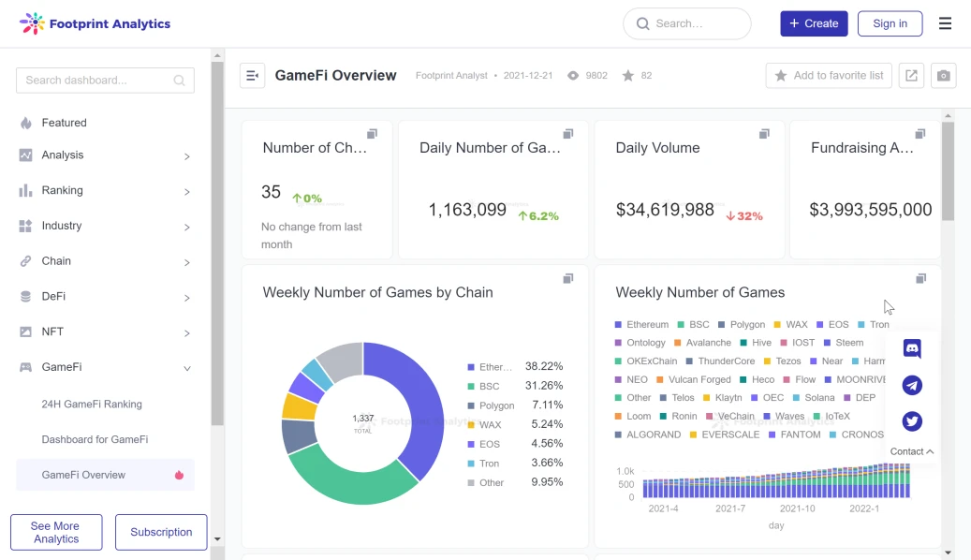971x560 pixels.
Task: Click the DeFi coins icon in sidebar
Action: 25,296
